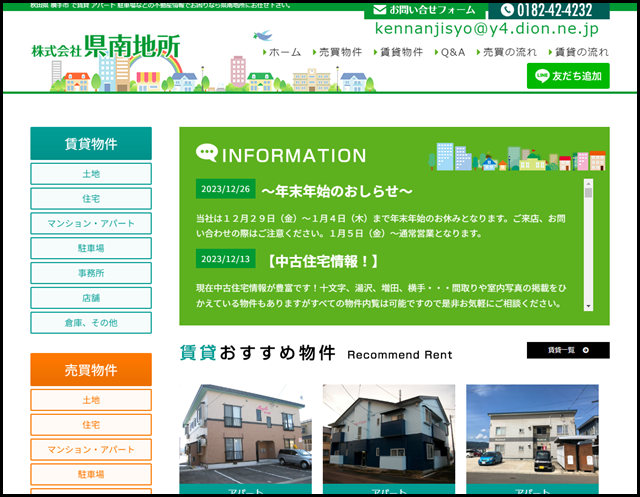This screenshot has width=640, height=497.
Task: Click the information box scrollbar up arrow
Action: click(x=588, y=182)
